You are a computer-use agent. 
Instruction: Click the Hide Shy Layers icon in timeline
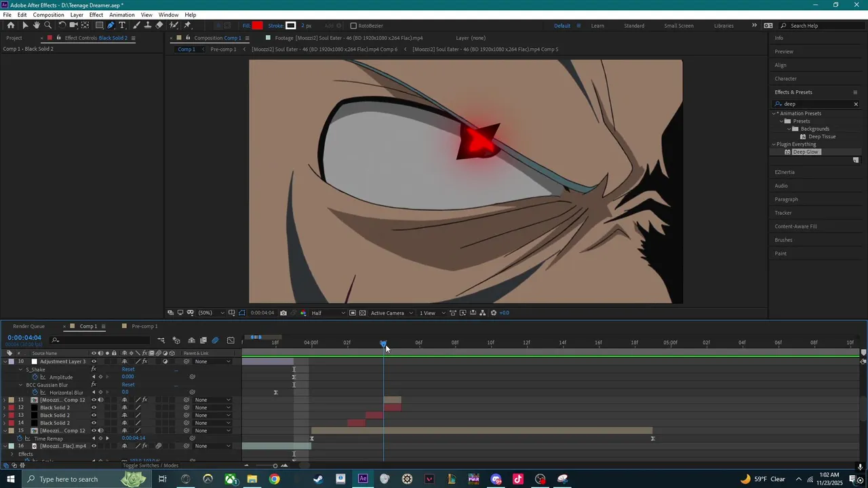pos(191,340)
